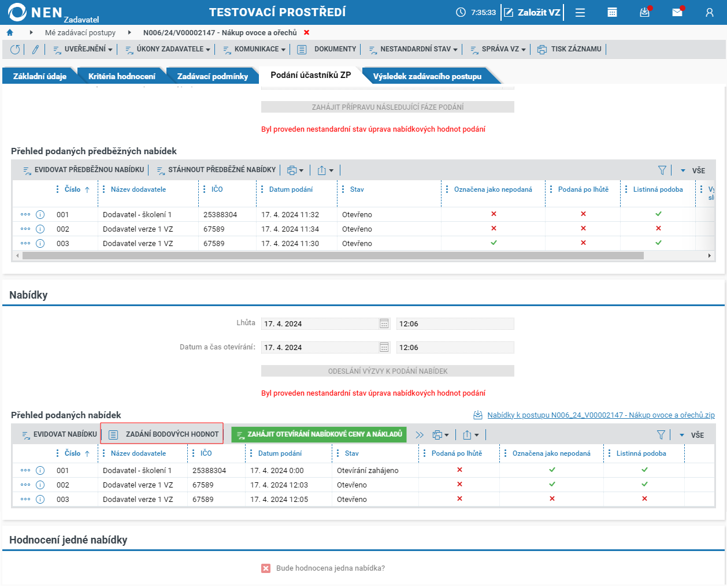The width and height of the screenshot is (727, 588).
Task: Click STÁHNOUT PŘEDBĚŽNÉ NABÍDKY button
Action: (217, 170)
